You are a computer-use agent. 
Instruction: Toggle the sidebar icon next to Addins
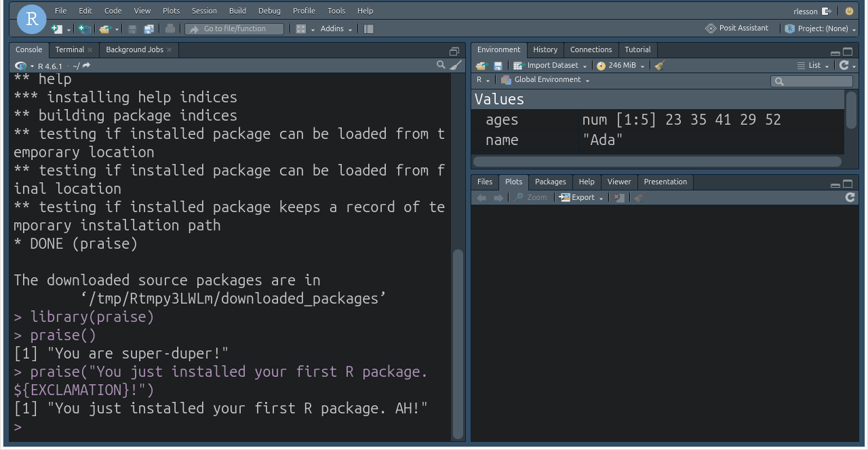pyautogui.click(x=369, y=28)
